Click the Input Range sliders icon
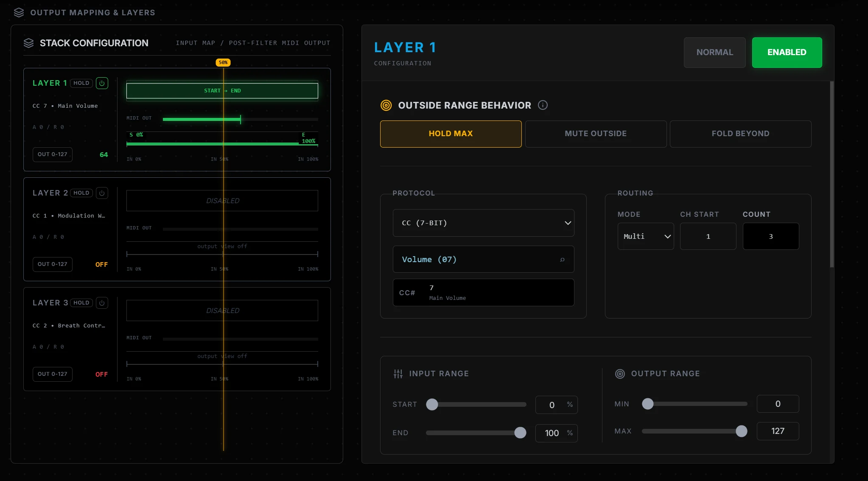The width and height of the screenshot is (868, 481). pos(398,374)
